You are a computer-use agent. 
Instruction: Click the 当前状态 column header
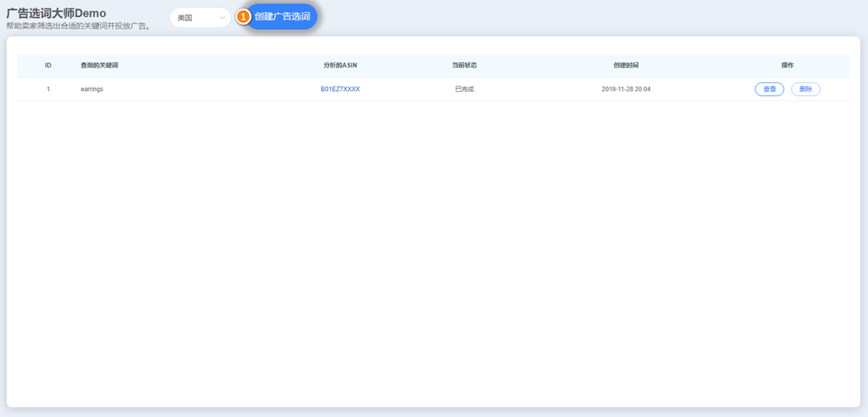pos(464,65)
